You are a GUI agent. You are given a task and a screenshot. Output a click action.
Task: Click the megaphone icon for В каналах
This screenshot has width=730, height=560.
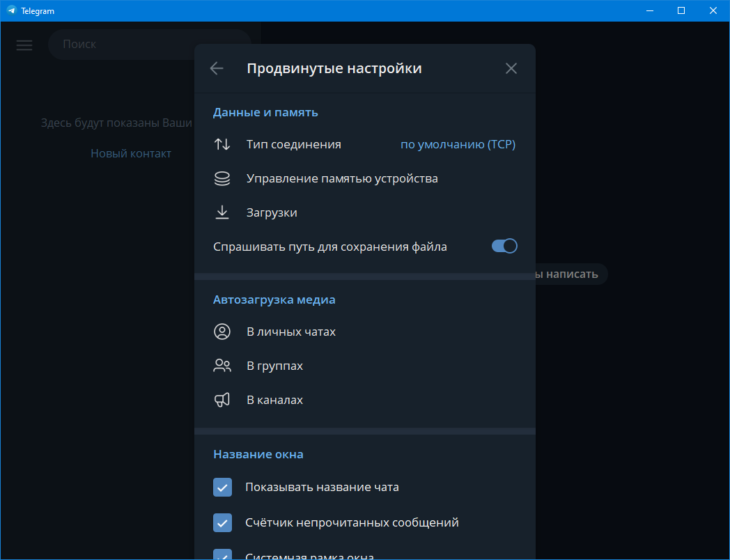pyautogui.click(x=222, y=400)
